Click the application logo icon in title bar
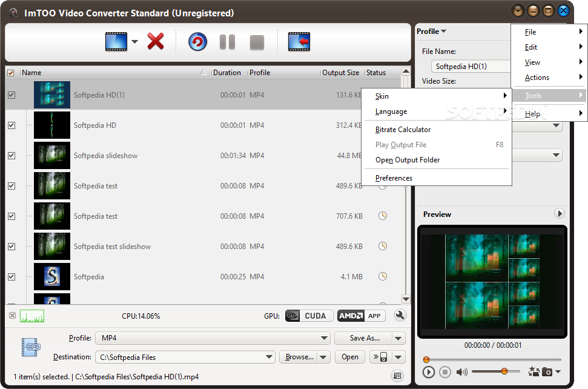This screenshot has height=389, width=588. tap(14, 13)
